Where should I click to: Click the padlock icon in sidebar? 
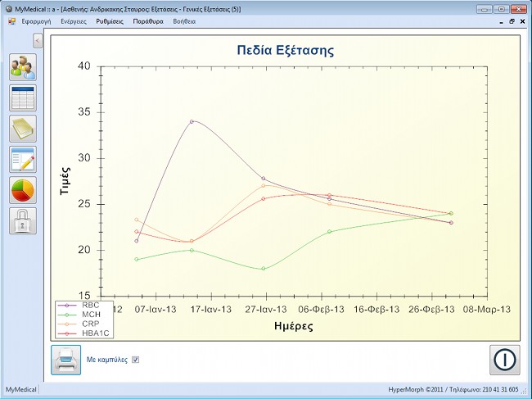[x=23, y=220]
